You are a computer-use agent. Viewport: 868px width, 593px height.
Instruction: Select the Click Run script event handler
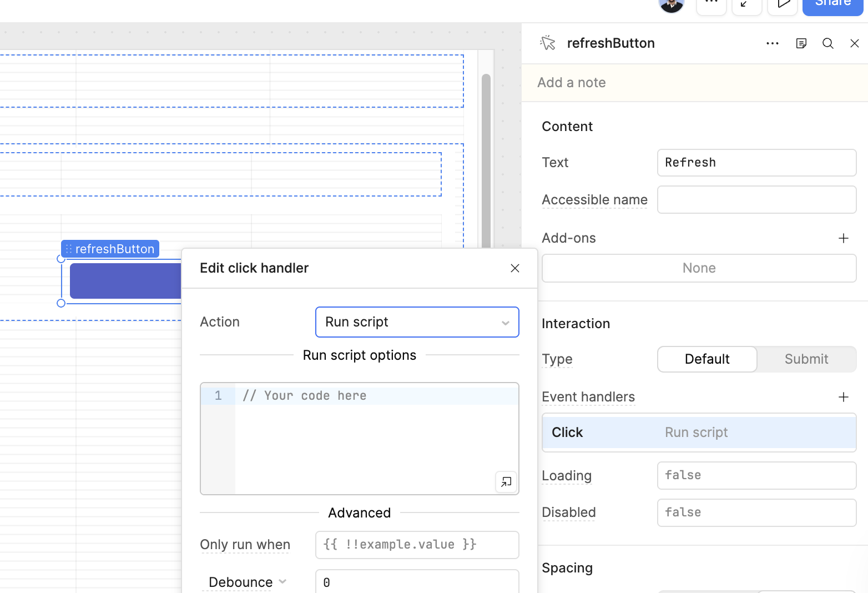[x=698, y=433]
